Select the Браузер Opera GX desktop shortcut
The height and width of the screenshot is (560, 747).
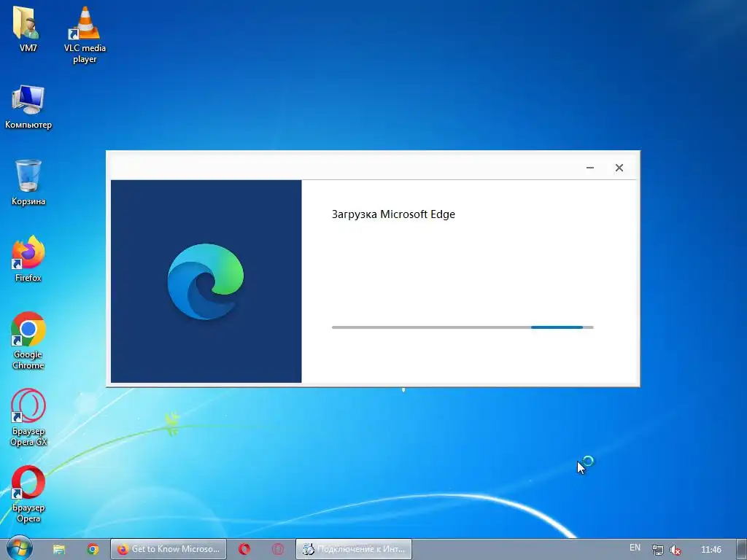(x=28, y=417)
